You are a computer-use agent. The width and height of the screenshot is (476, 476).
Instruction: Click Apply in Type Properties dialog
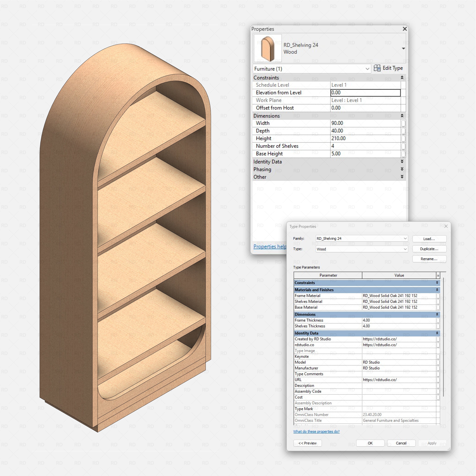[x=432, y=443]
